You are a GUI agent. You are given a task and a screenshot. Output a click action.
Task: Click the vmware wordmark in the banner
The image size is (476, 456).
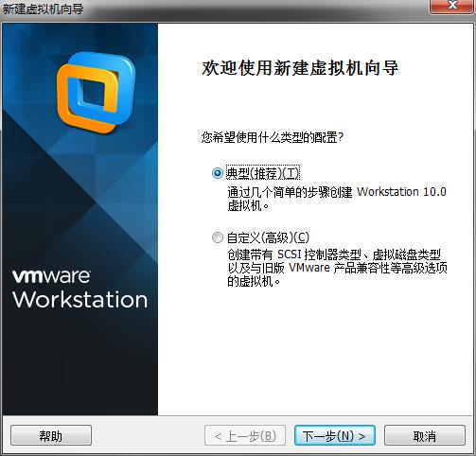pos(52,276)
